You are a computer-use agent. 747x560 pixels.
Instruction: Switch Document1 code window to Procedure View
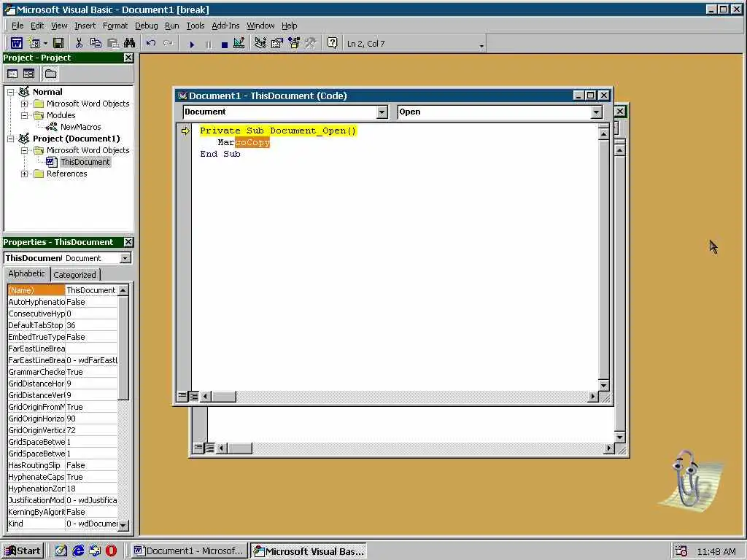click(x=182, y=396)
